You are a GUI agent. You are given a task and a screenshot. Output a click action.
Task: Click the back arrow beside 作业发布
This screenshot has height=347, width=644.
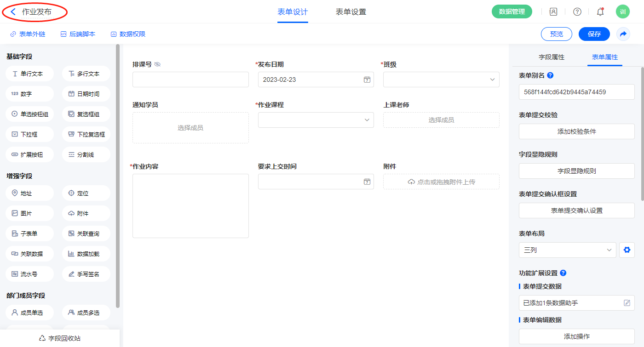coord(13,12)
